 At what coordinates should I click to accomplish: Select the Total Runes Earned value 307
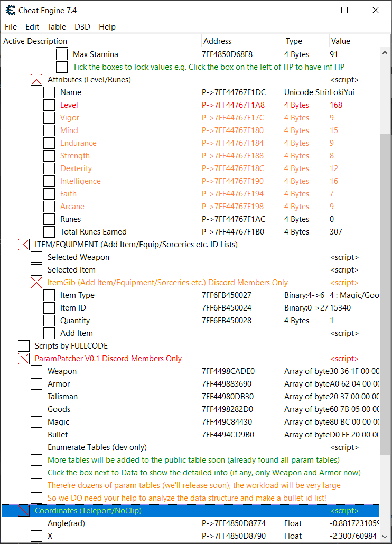coord(336,232)
